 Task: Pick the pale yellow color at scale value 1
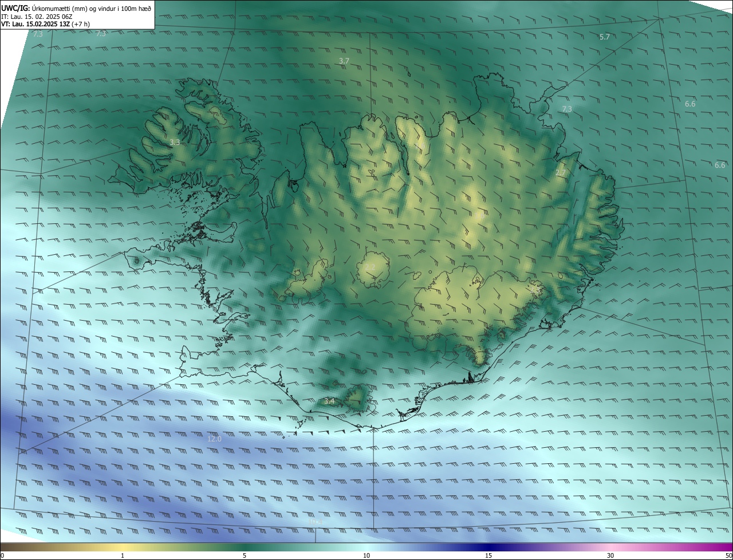[123, 547]
